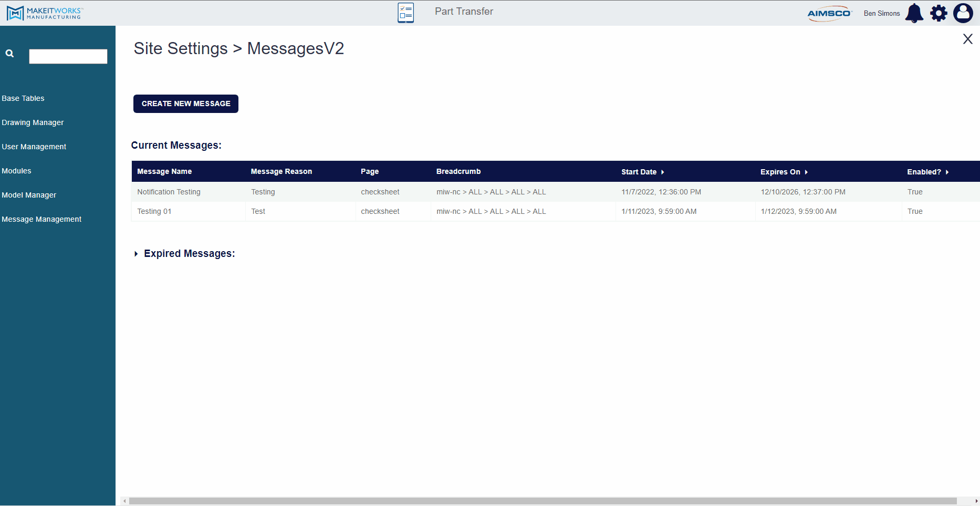980x506 pixels.
Task: Open Base Tables in sidebar
Action: [x=23, y=98]
